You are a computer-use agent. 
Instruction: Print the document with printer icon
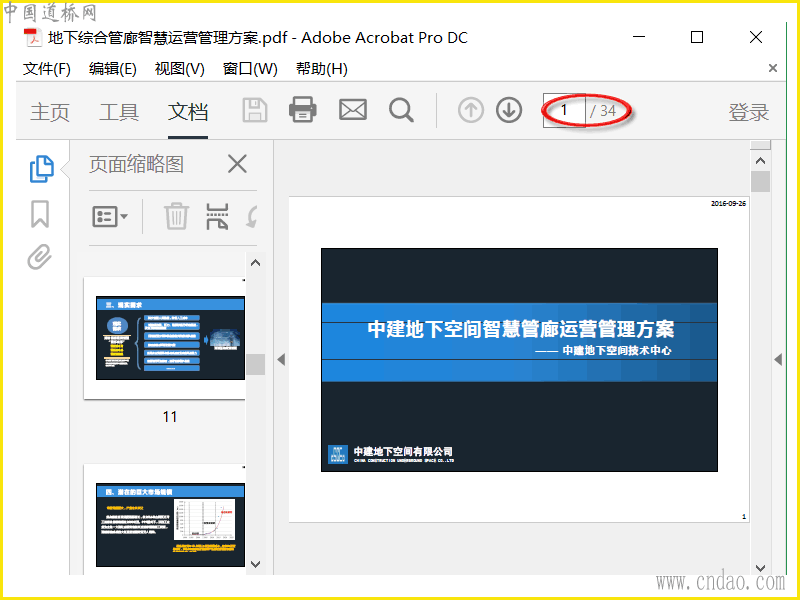click(303, 110)
